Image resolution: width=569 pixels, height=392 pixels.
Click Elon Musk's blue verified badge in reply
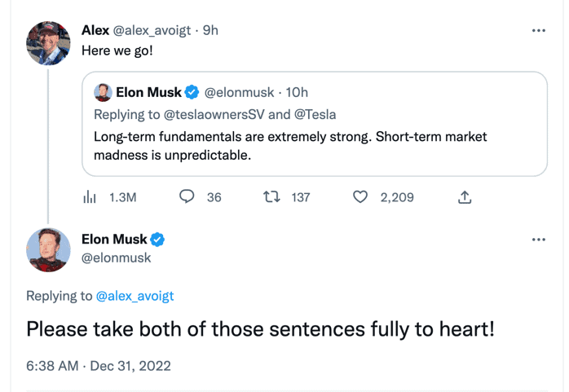(158, 240)
